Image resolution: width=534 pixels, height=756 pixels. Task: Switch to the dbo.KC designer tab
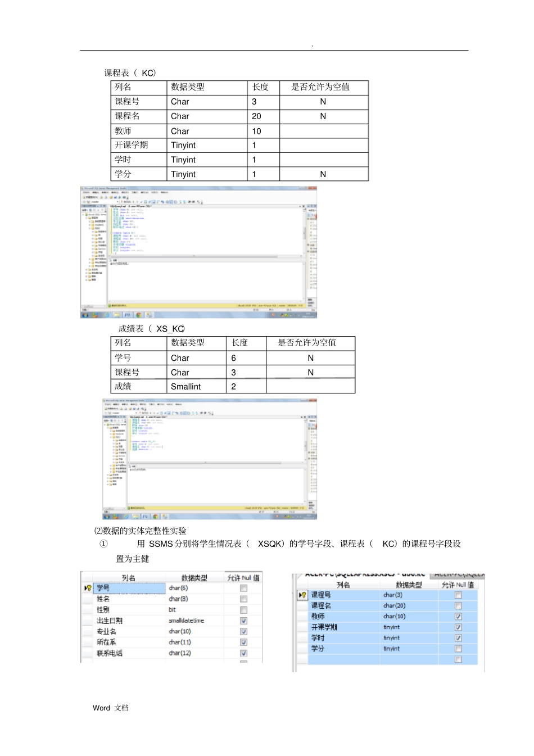(x=365, y=575)
